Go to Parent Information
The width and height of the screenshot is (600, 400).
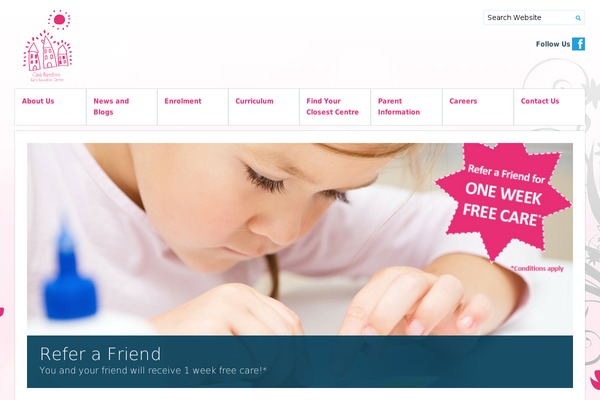[399, 106]
